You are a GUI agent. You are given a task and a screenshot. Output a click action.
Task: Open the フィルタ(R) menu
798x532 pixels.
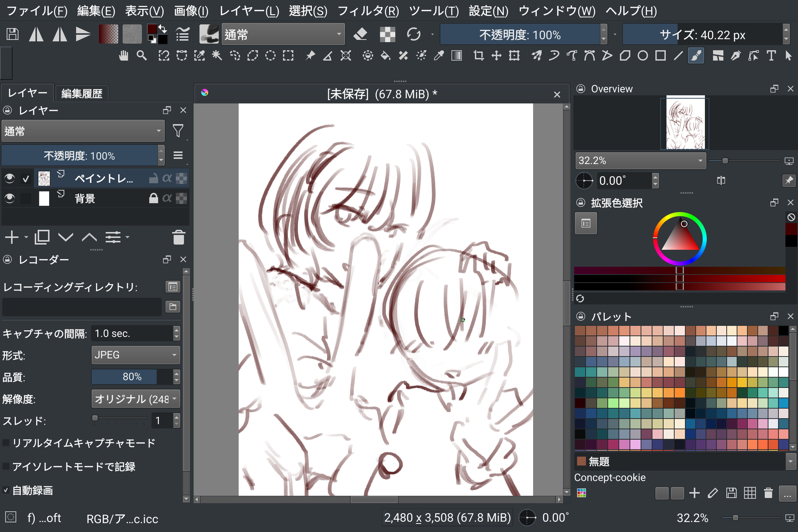(368, 11)
